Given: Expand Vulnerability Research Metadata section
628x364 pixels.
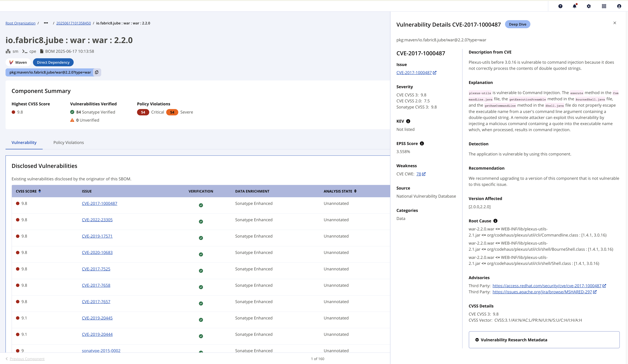Looking at the screenshot, I should (x=544, y=340).
